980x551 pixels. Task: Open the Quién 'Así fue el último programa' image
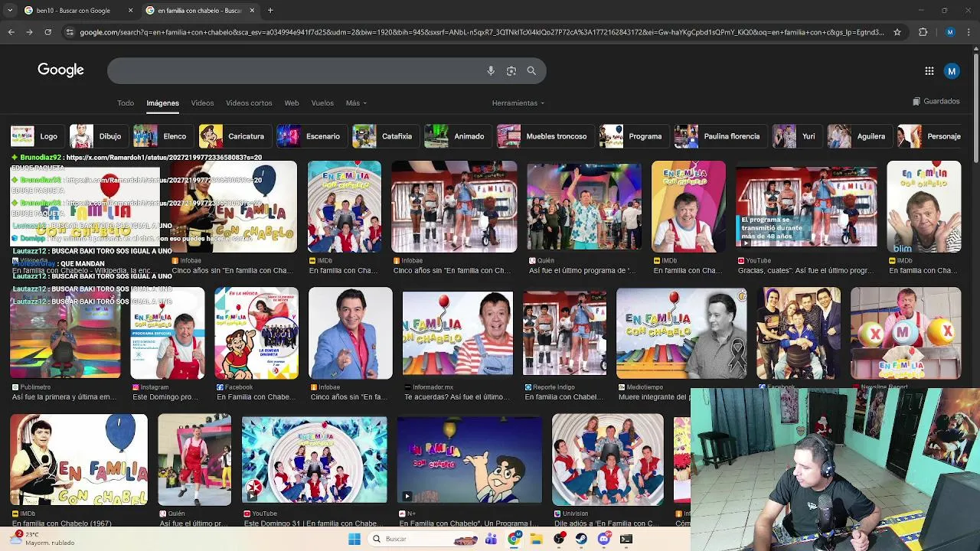(584, 207)
